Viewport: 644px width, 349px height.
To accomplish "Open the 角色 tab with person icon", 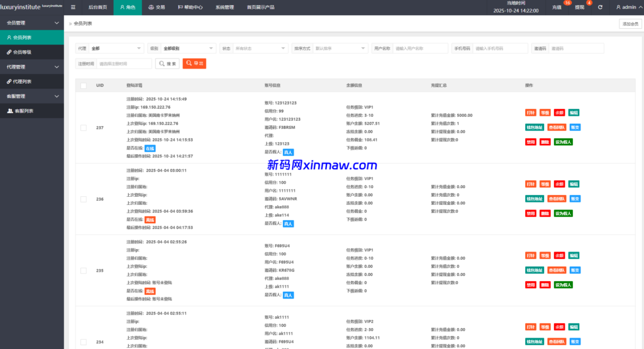I will click(128, 8).
